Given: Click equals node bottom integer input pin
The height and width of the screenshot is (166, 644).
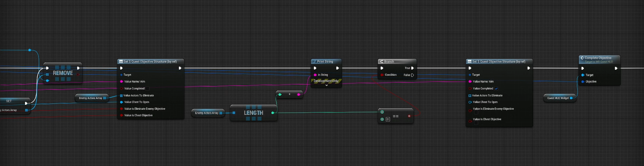Looking at the screenshot, I should click(382, 119).
